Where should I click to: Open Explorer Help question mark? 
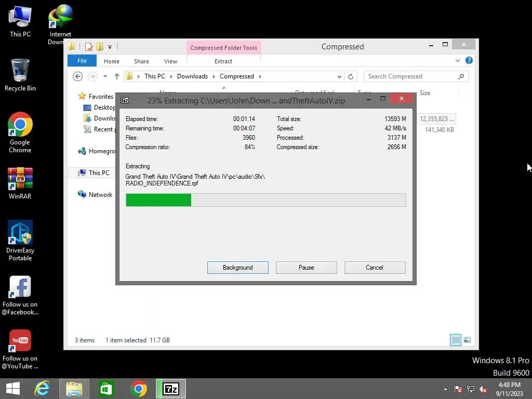click(469, 60)
